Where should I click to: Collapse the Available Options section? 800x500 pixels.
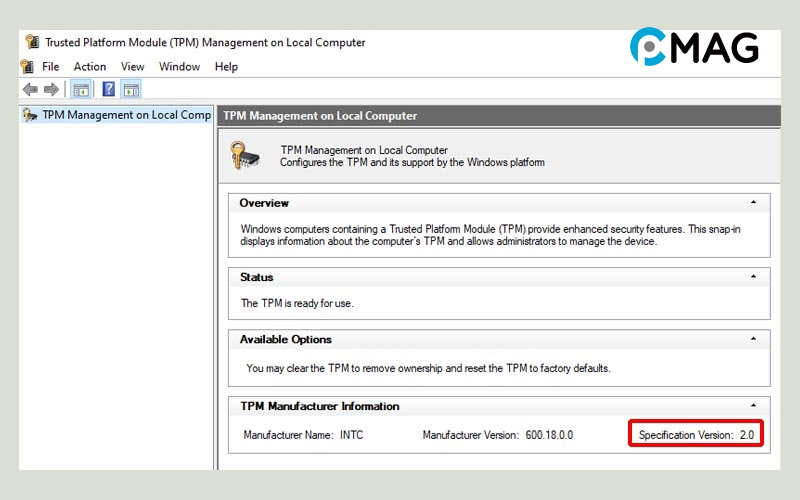[753, 339]
